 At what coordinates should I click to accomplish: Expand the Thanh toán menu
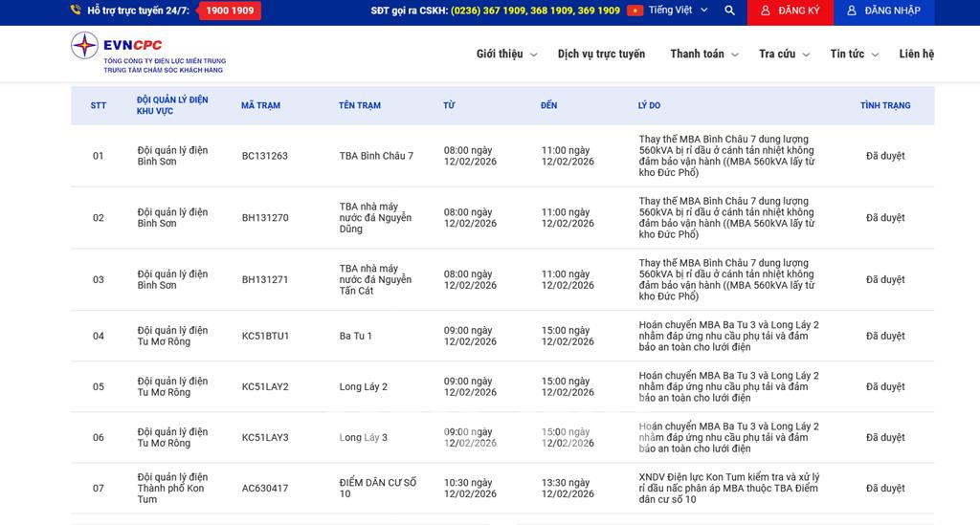704,55
